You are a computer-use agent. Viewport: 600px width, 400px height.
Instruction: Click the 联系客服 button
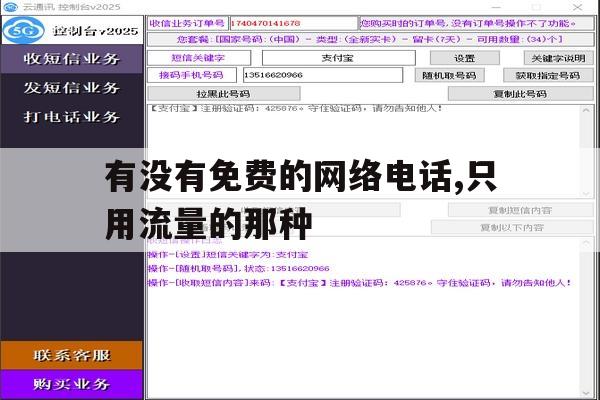pyautogui.click(x=72, y=355)
